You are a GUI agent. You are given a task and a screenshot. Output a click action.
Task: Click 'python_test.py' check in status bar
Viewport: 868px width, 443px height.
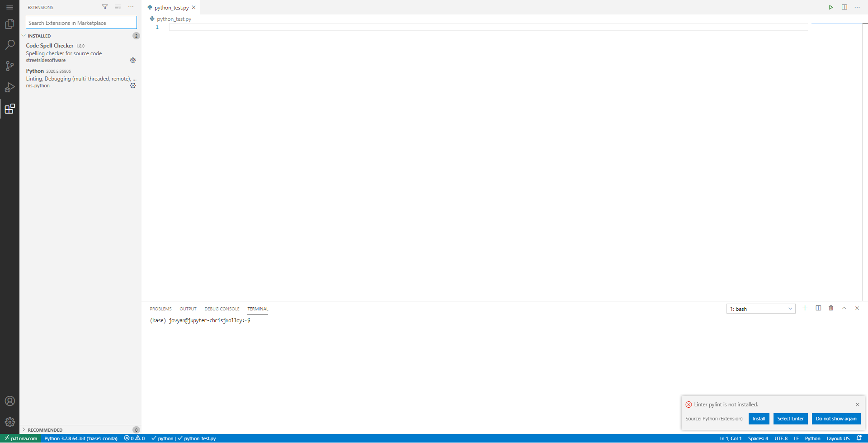click(197, 438)
